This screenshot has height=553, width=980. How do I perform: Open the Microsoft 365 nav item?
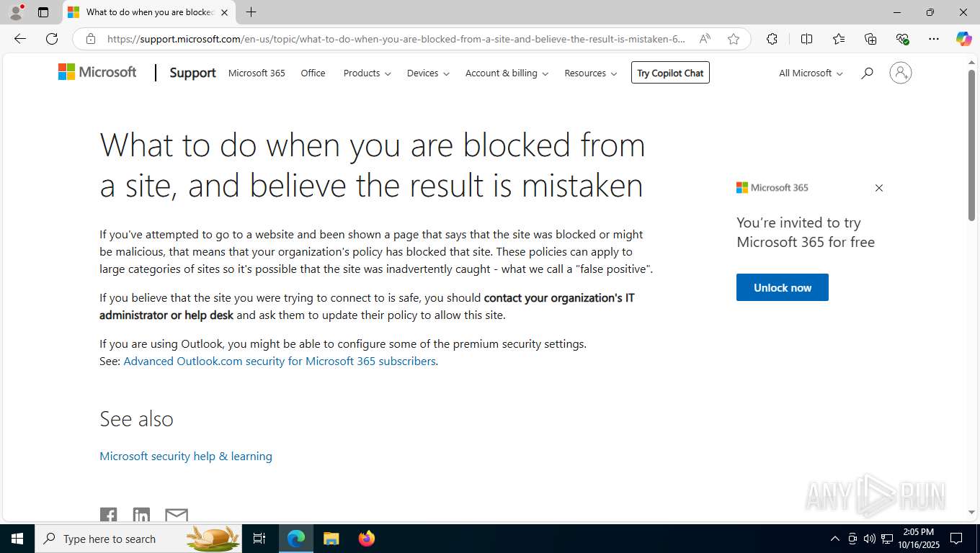click(x=257, y=73)
